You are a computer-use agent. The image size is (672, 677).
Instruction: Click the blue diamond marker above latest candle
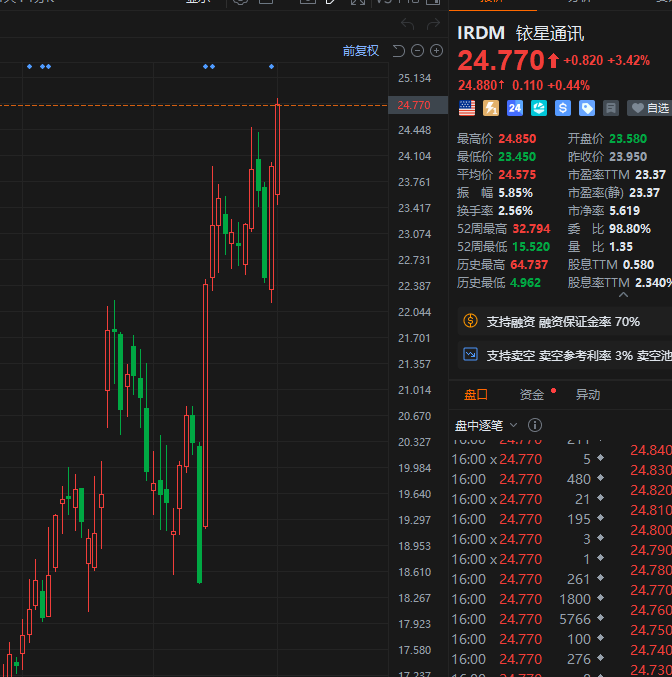pyautogui.click(x=271, y=66)
